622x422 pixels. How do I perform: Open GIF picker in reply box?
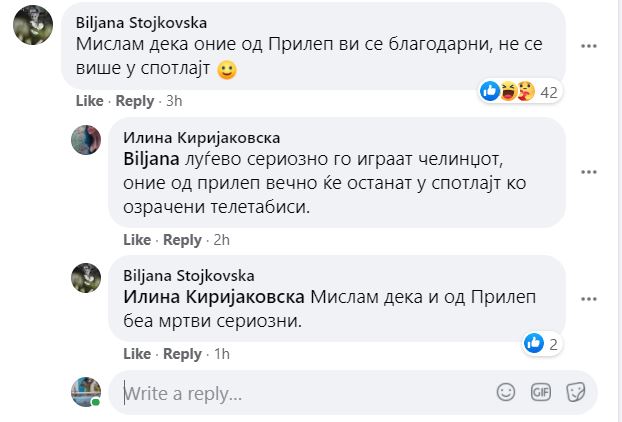click(541, 392)
